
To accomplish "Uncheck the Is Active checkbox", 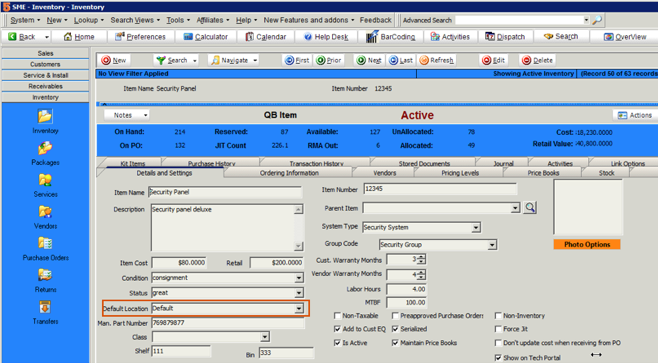I will pos(337,343).
